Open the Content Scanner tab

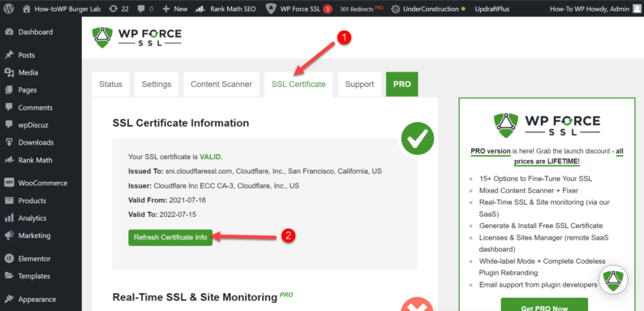[221, 84]
